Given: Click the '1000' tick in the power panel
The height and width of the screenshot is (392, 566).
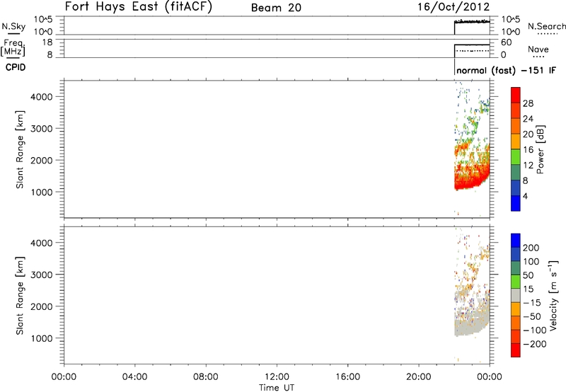Looking at the screenshot, I should pos(42,192).
